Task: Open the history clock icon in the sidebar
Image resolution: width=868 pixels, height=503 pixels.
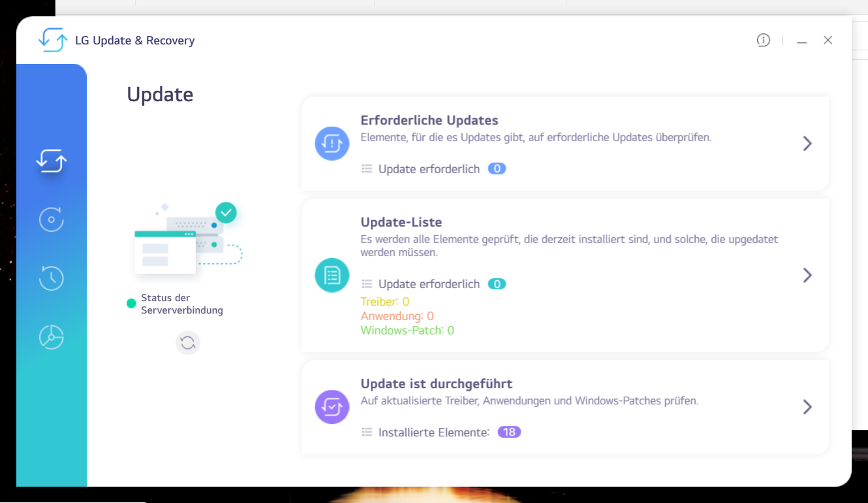Action: [52, 278]
